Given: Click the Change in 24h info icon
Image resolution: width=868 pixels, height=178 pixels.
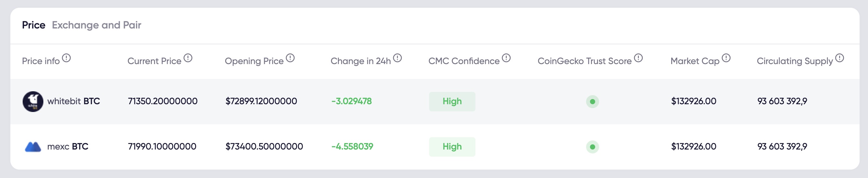Looking at the screenshot, I should [398, 58].
